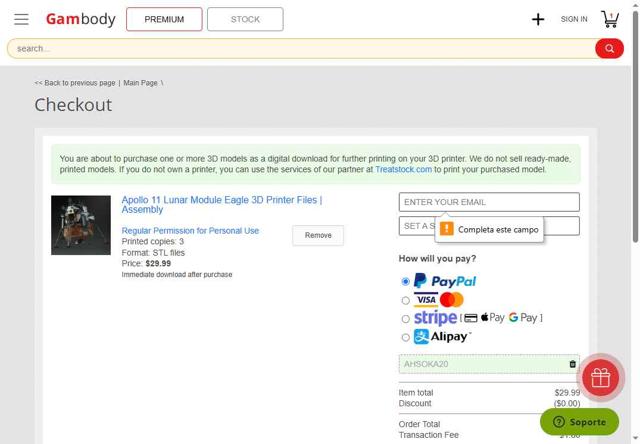
Task: Open the PREMIUM tab
Action: click(x=164, y=19)
